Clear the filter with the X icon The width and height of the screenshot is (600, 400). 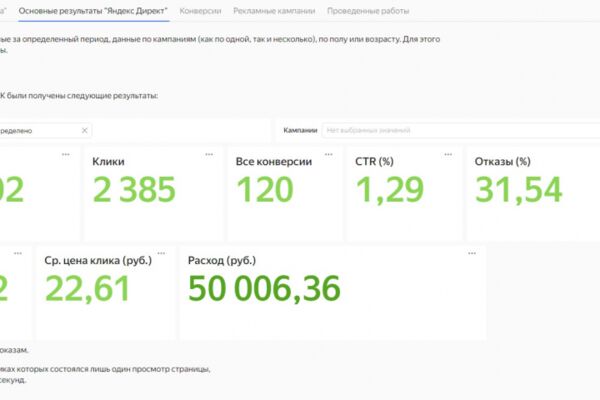(x=85, y=131)
